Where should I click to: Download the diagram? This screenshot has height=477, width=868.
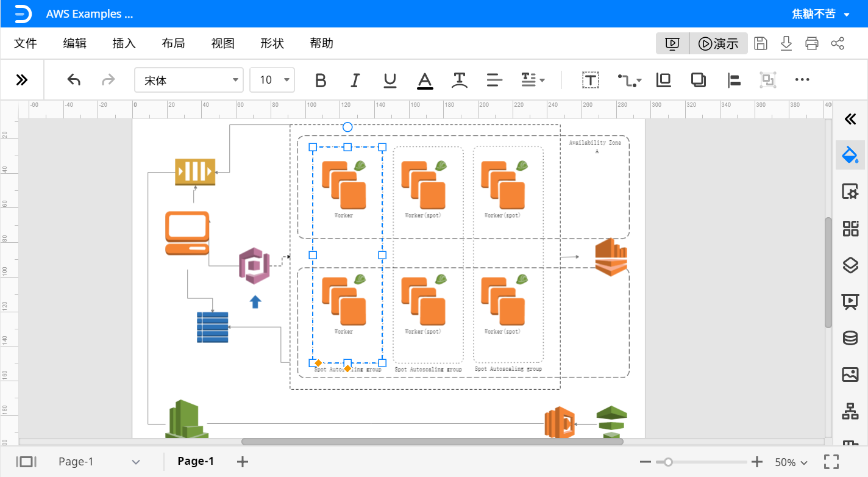tap(786, 43)
